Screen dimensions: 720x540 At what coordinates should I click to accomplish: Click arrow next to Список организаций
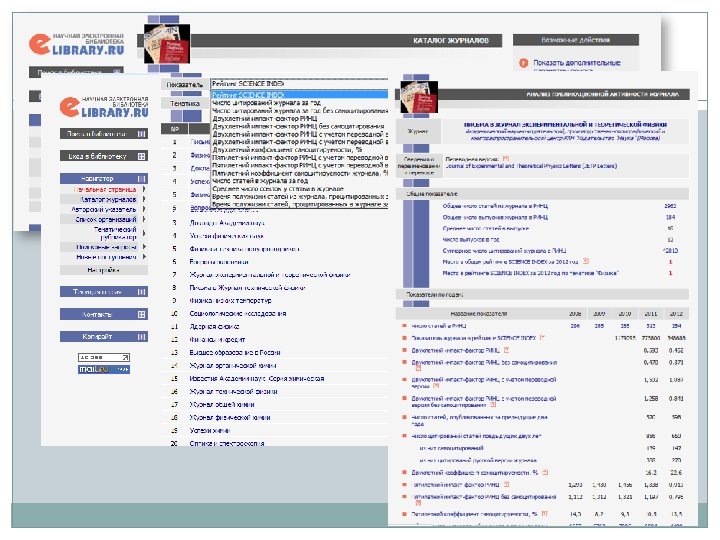(144, 219)
